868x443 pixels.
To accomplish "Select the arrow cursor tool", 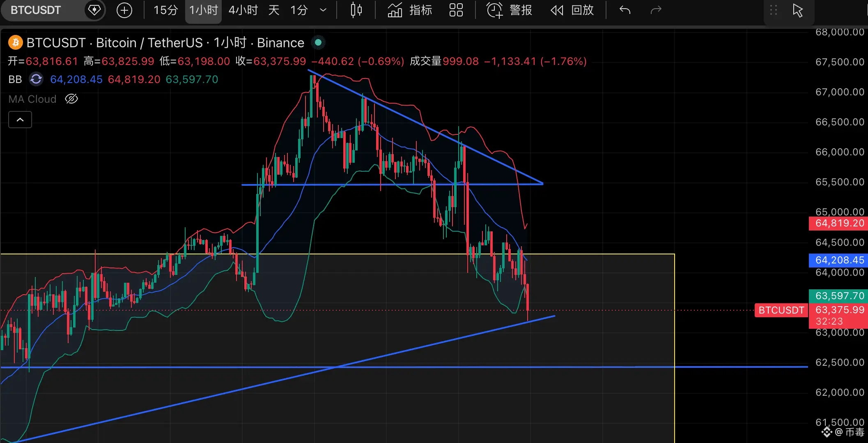I will [x=797, y=10].
